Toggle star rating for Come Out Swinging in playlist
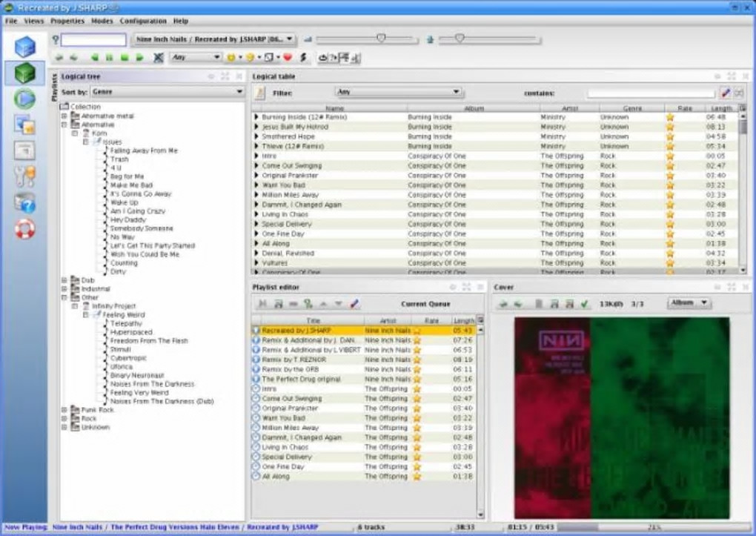Viewport: 756px width, 536px height. [x=417, y=399]
